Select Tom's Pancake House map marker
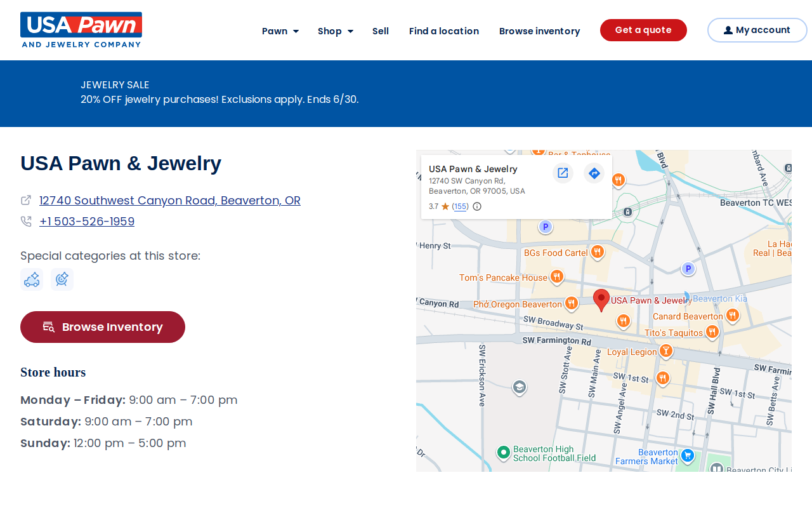 (x=556, y=277)
